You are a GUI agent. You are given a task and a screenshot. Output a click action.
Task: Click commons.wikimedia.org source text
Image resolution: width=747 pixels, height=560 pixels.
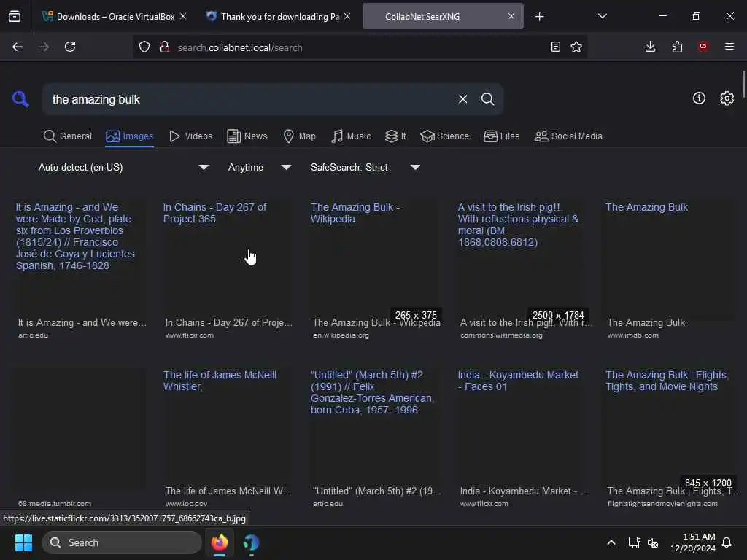(501, 335)
